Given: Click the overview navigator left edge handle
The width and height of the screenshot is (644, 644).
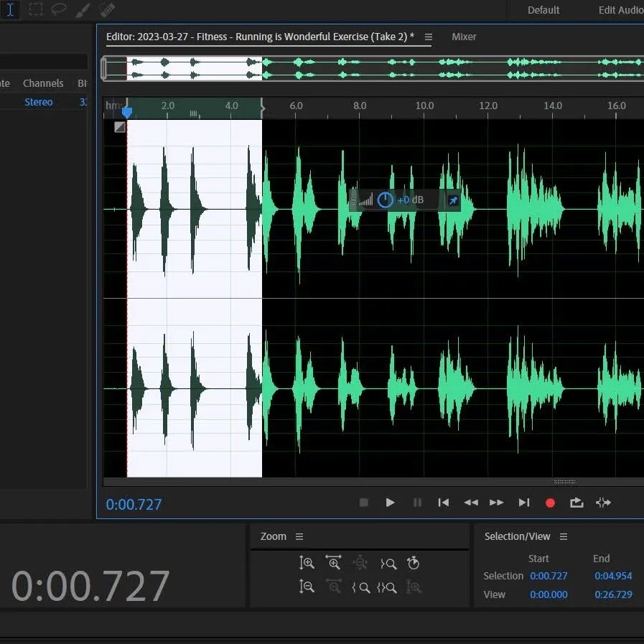Looking at the screenshot, I should coord(104,68).
